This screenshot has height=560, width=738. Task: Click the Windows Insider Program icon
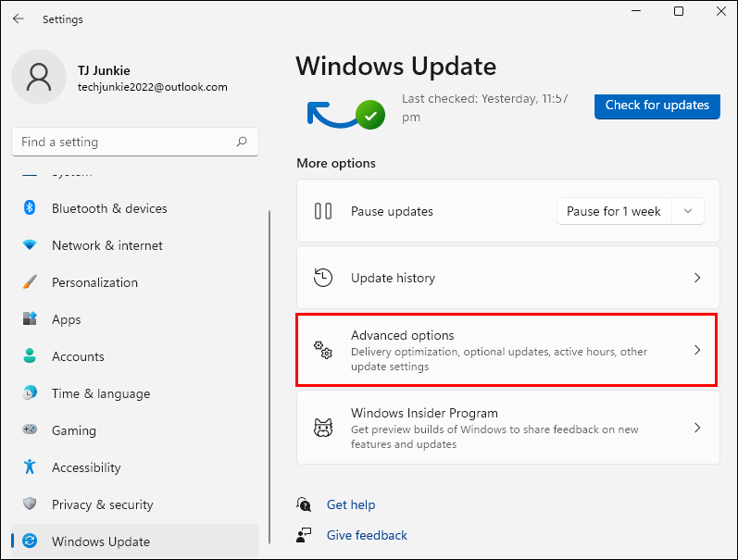tap(323, 428)
